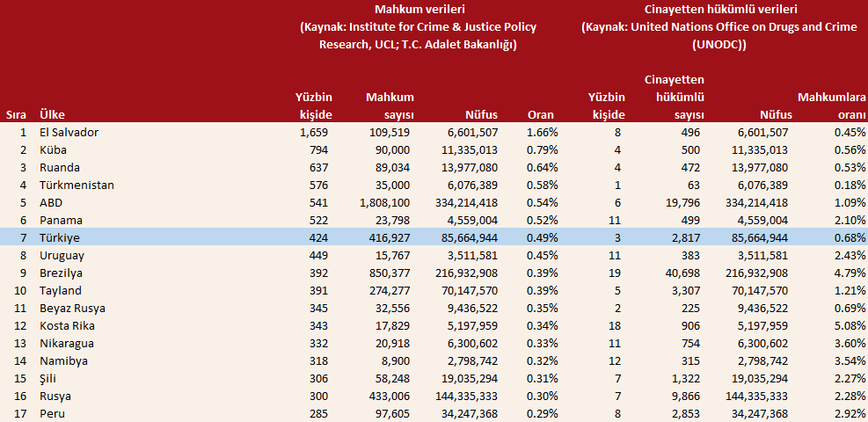Image resolution: width=868 pixels, height=422 pixels.
Task: Click Namibya's prisoner count 8,900
Action: point(398,360)
